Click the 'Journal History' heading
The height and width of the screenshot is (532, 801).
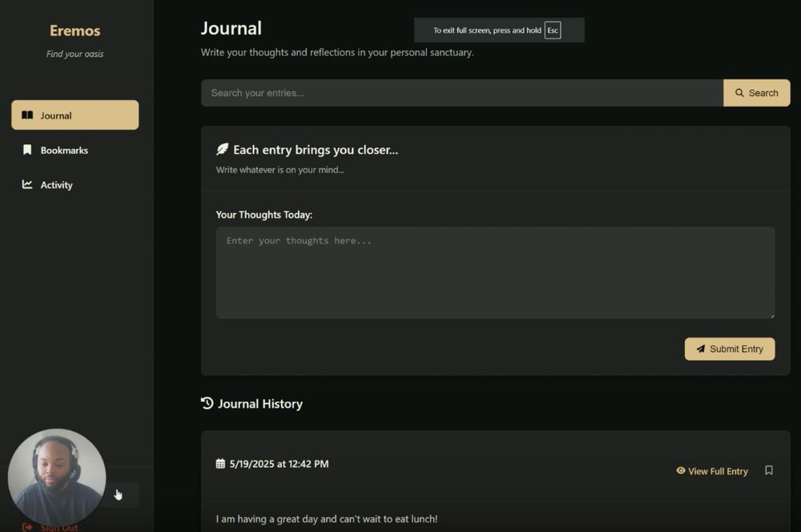click(x=260, y=404)
